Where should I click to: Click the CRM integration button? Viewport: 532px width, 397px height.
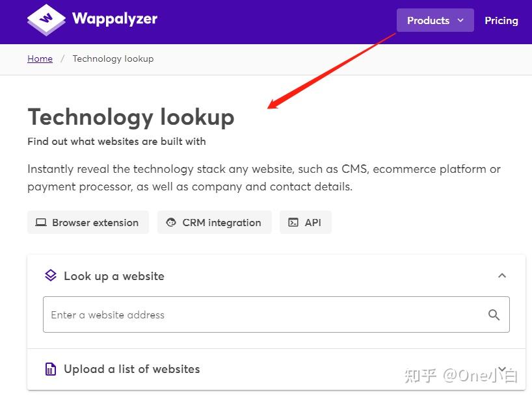click(214, 222)
